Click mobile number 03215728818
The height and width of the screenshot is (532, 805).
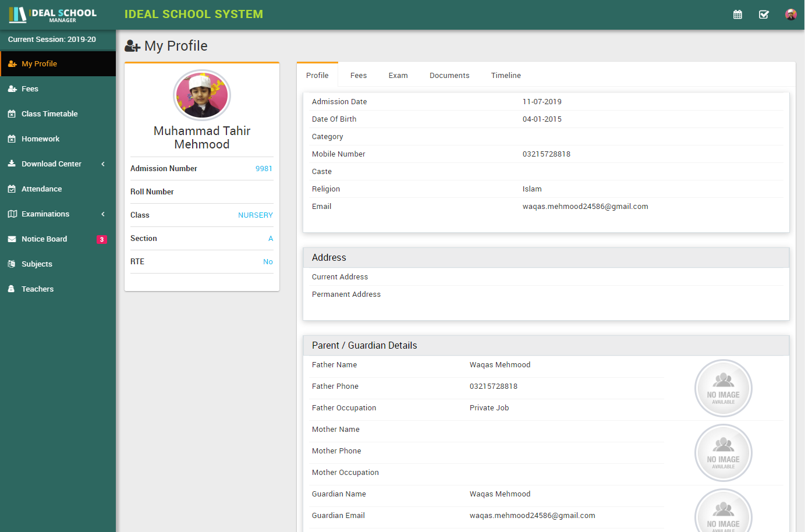coord(547,154)
